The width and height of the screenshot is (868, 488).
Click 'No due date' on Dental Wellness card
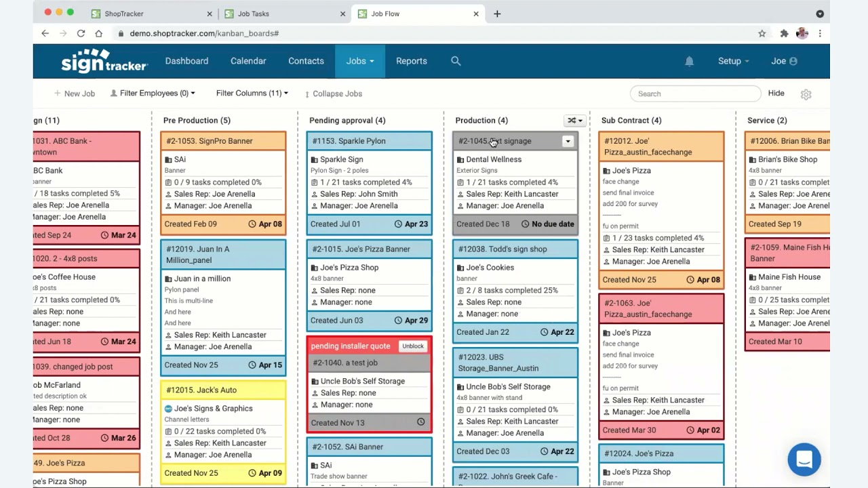[553, 224]
